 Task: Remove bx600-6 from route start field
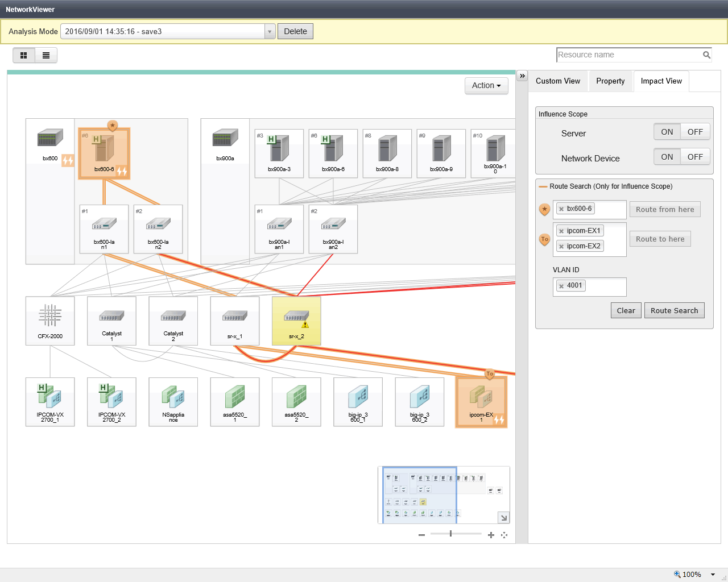pos(561,209)
